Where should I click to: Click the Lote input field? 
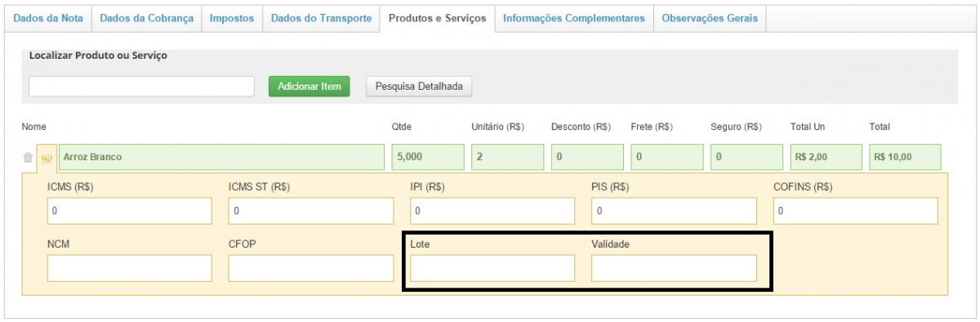point(492,268)
